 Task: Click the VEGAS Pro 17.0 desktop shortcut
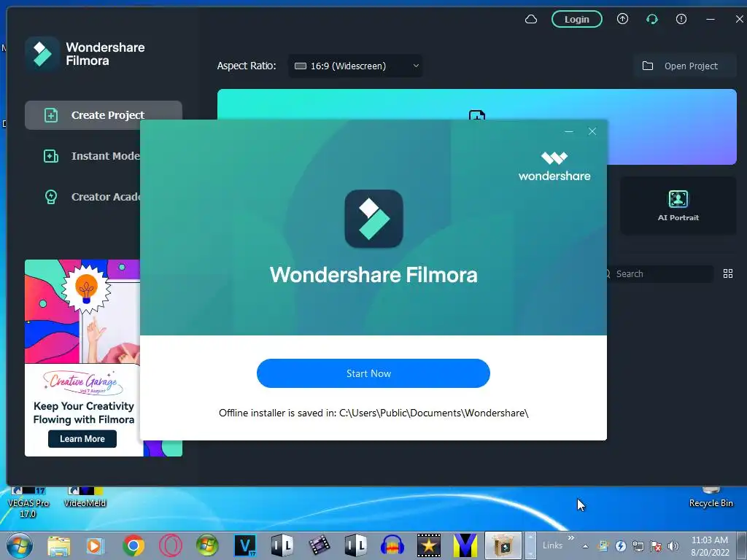click(28, 503)
